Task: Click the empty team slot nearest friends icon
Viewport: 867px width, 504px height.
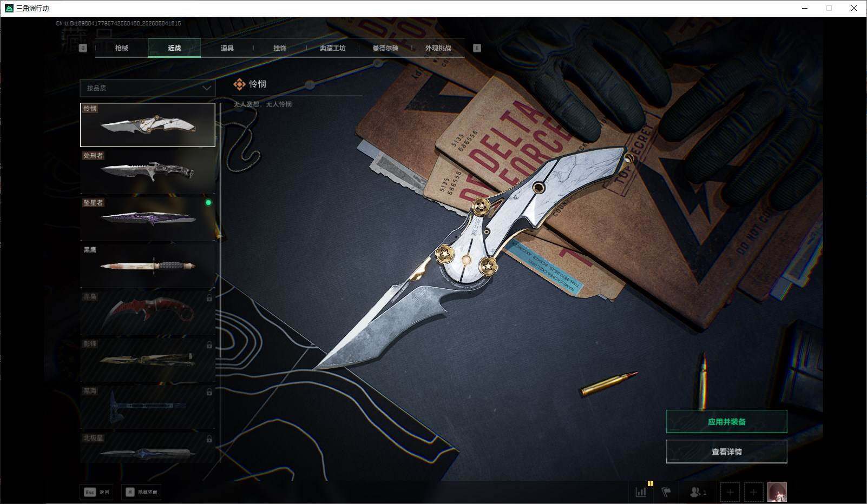Action: (730, 492)
